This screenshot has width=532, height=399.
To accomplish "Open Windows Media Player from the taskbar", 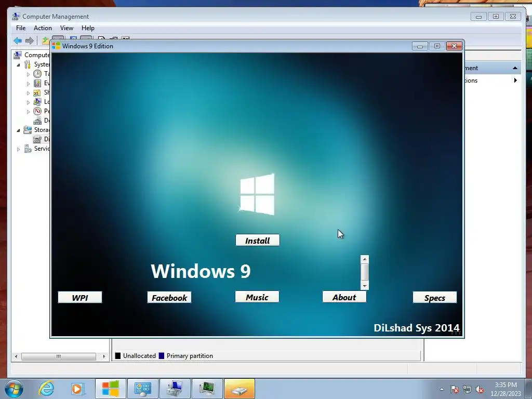I will [78, 389].
